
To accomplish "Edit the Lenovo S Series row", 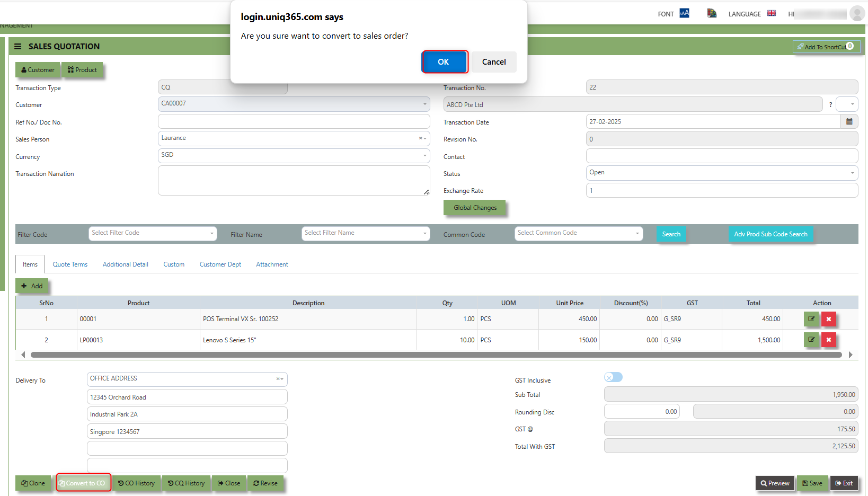I will click(811, 340).
